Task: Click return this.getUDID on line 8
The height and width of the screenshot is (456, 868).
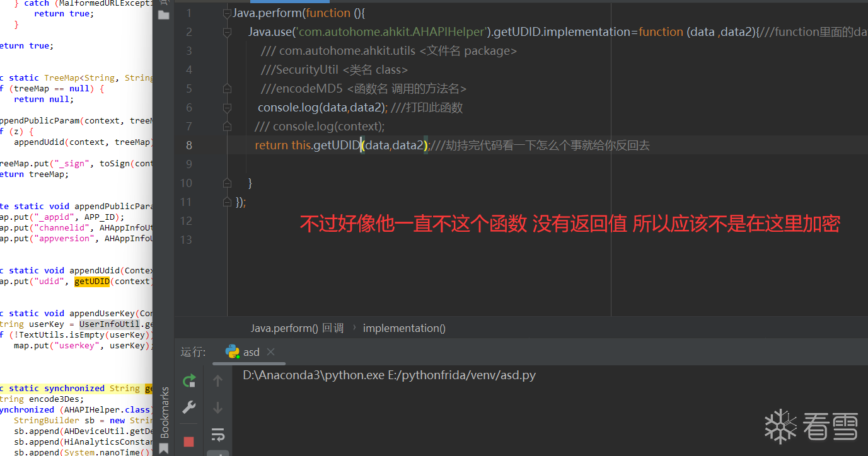Action: coord(307,145)
